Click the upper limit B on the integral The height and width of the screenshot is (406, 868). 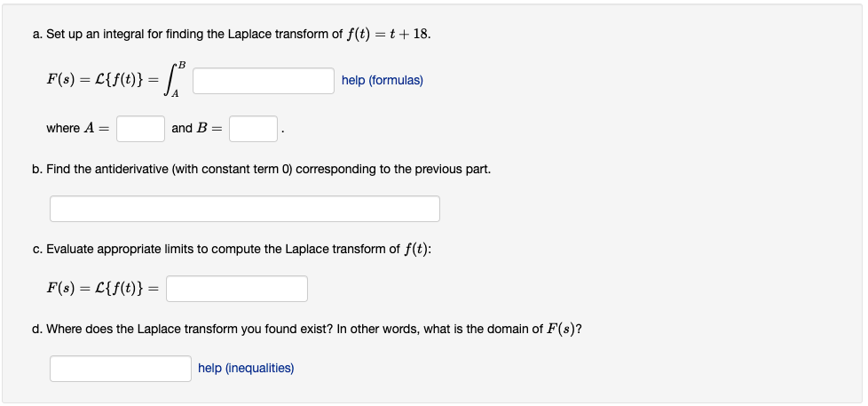(182, 65)
